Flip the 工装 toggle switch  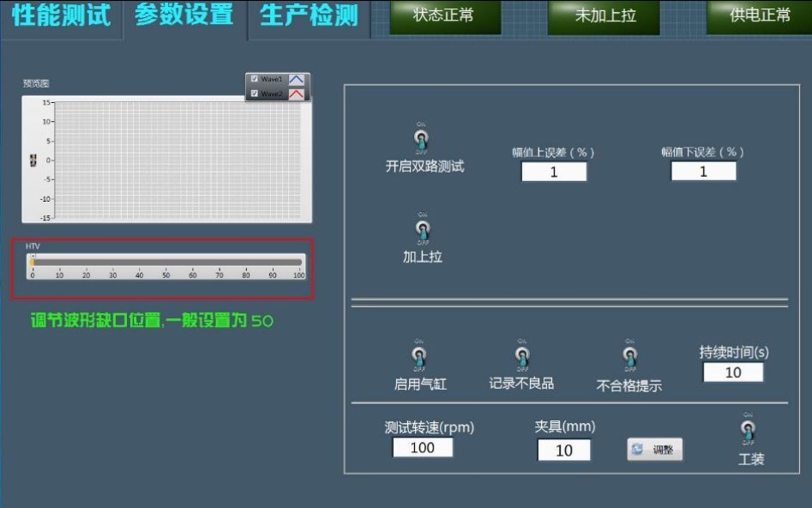point(749,428)
